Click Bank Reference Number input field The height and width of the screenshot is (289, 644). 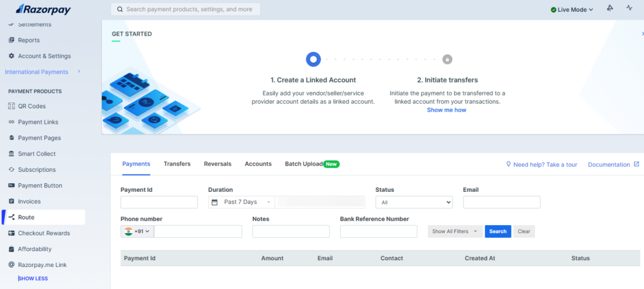378,231
